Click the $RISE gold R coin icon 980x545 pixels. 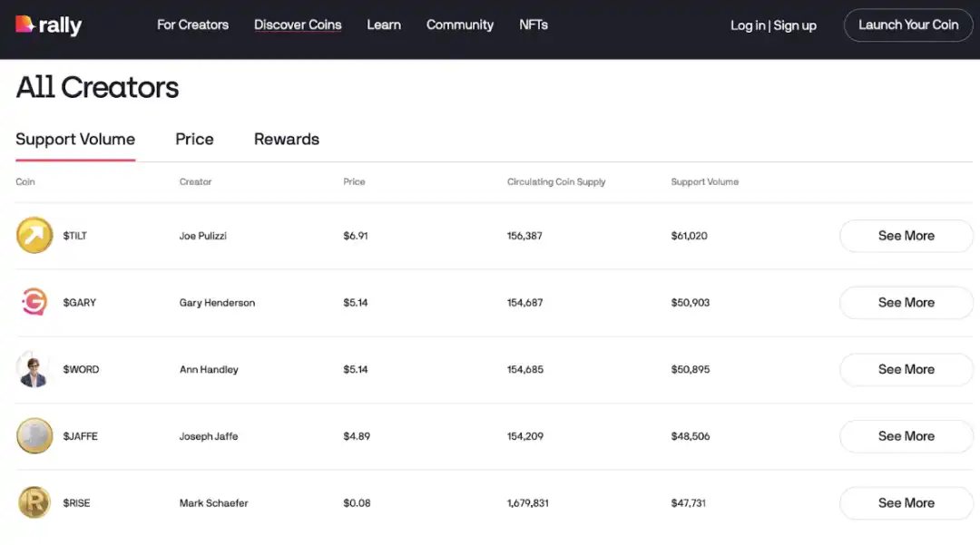coord(34,503)
